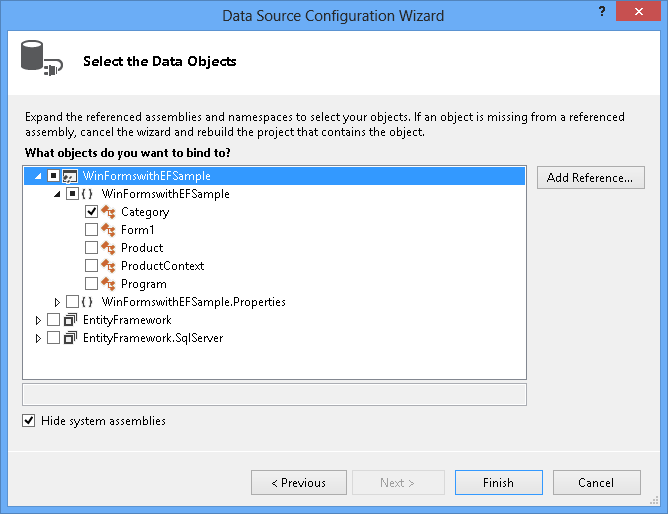Click the Add Reference button
Image resolution: width=668 pixels, height=514 pixels.
click(x=590, y=178)
